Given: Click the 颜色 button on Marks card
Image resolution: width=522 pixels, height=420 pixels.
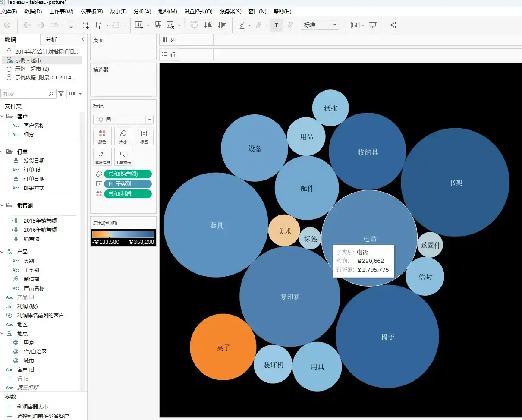Looking at the screenshot, I should pos(102,136).
